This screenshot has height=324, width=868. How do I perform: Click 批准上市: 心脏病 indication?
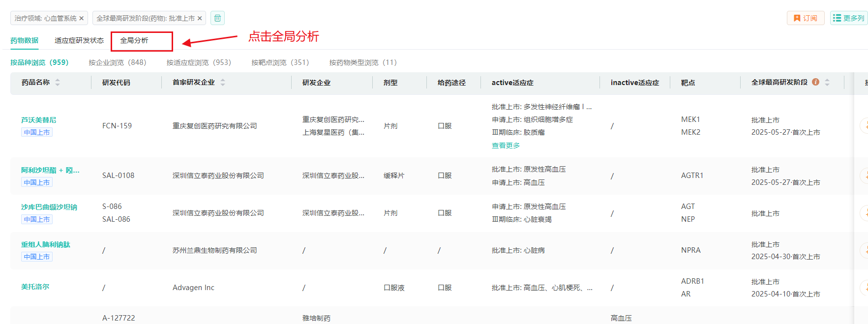pyautogui.click(x=518, y=250)
